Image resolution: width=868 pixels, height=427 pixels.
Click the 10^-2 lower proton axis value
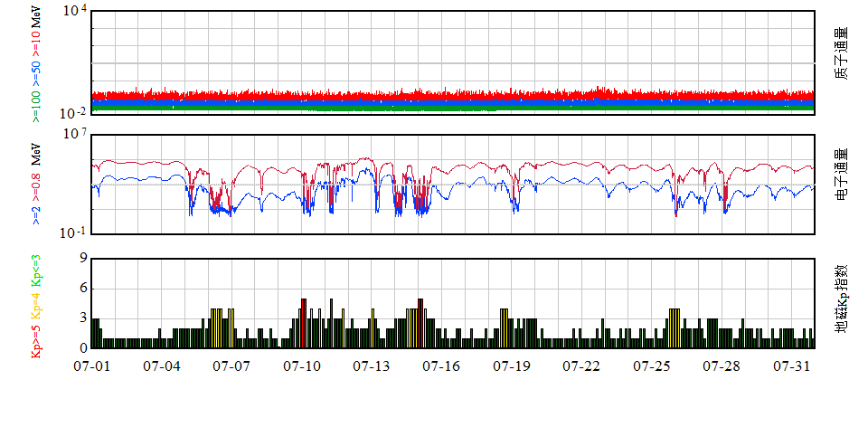[73, 114]
